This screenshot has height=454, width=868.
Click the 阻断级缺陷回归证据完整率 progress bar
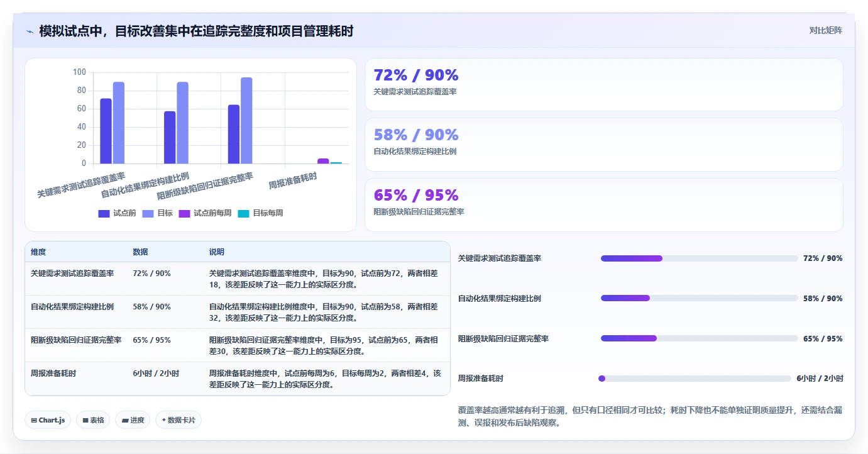(x=699, y=338)
